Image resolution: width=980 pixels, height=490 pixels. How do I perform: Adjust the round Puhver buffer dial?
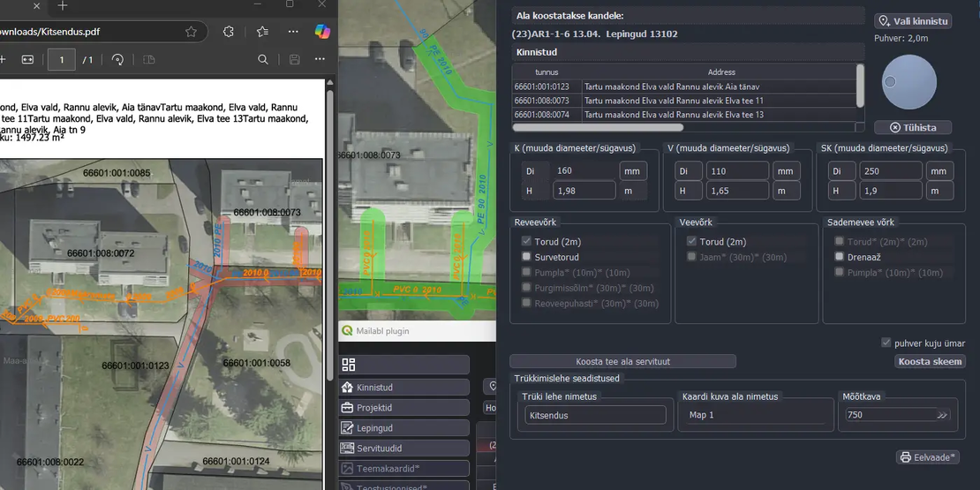909,82
